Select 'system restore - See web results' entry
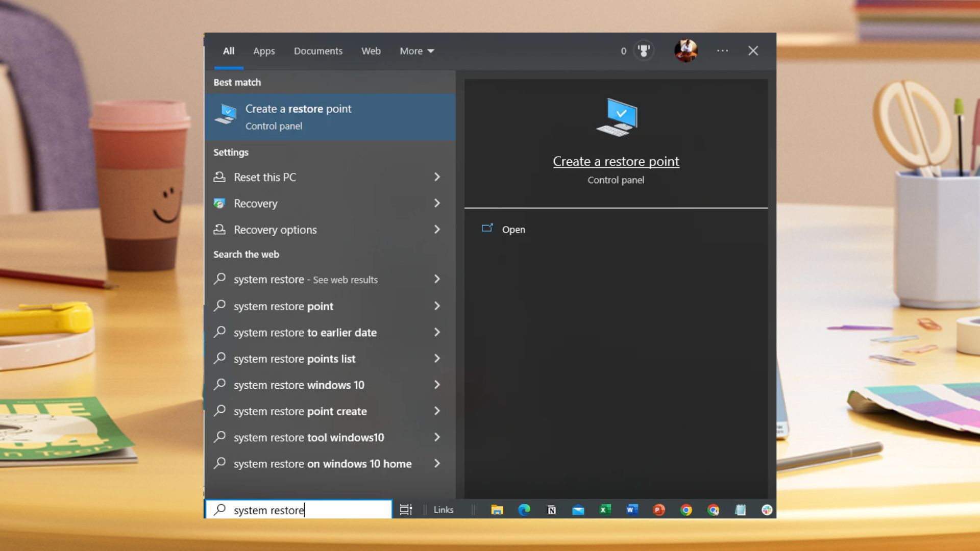 330,280
